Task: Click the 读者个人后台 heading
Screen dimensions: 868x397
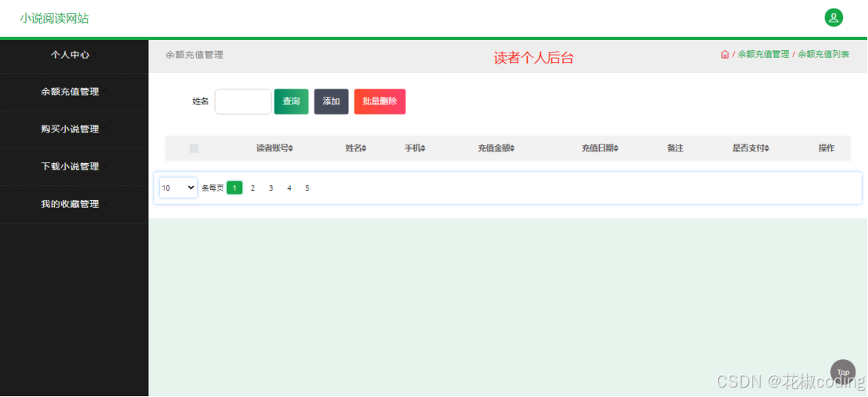Action: pos(534,57)
